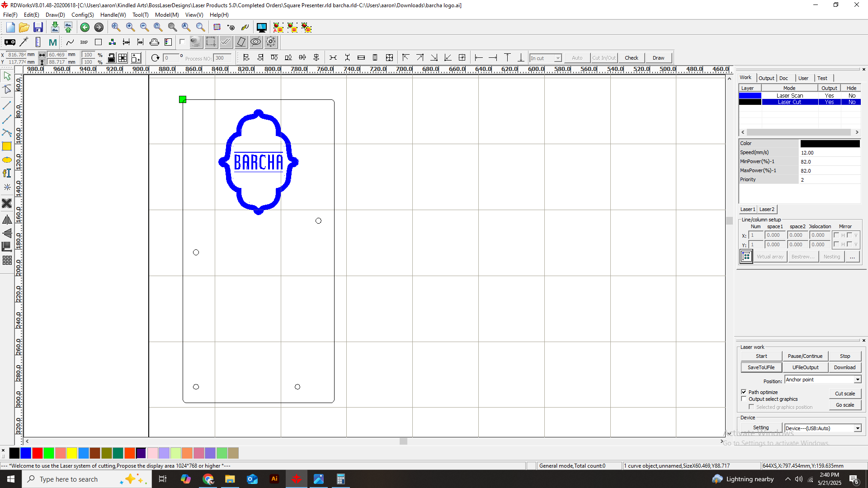Open the Config menu
868x488 pixels.
coord(83,15)
